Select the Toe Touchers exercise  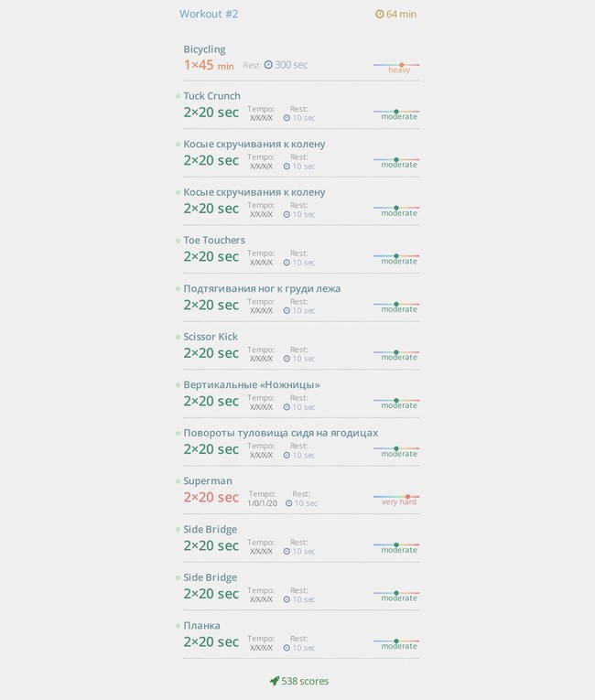coord(214,240)
